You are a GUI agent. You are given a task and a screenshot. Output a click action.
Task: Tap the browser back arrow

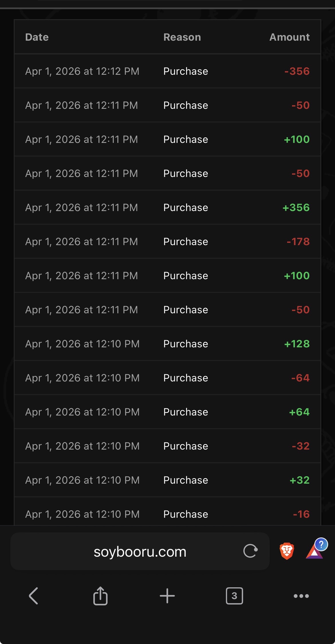pyautogui.click(x=33, y=596)
